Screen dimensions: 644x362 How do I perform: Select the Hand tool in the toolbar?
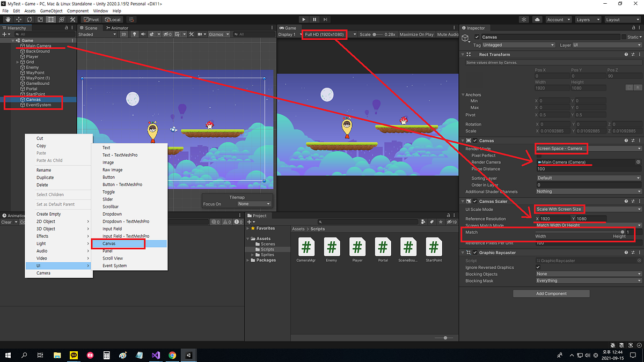coord(8,19)
